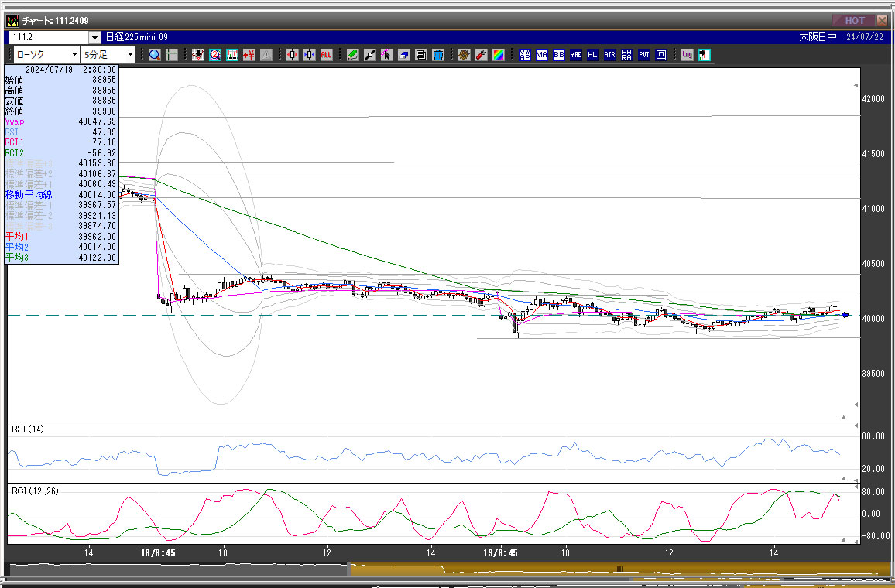The height and width of the screenshot is (588, 895).
Task: Click the 移動平均線 label in data panel
Action: click(29, 195)
